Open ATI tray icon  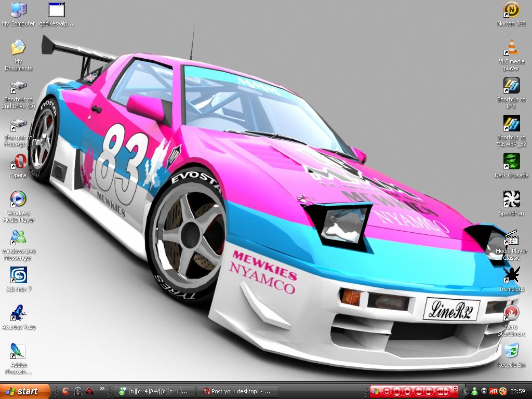point(494,391)
